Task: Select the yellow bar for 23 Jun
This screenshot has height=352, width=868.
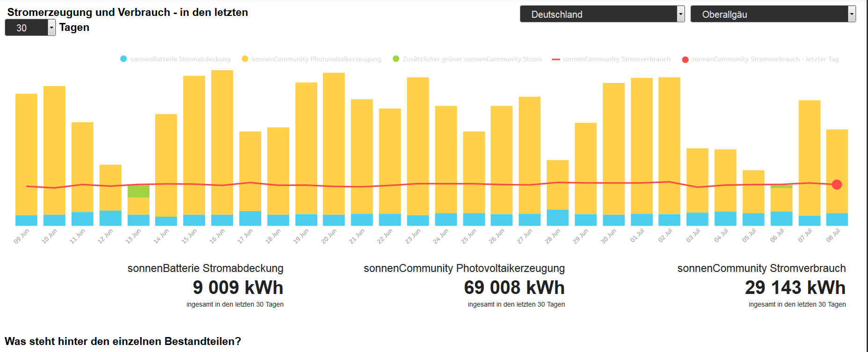Action: point(418,147)
